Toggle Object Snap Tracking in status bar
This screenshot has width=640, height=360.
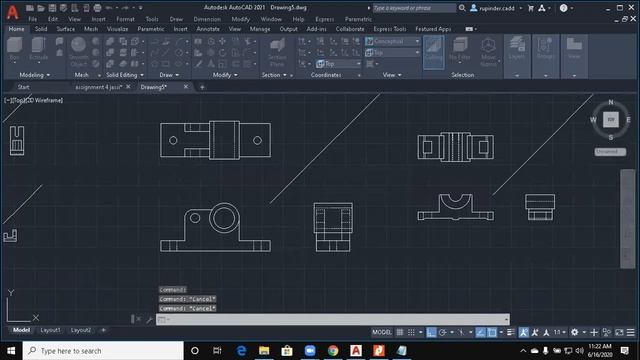[480, 332]
